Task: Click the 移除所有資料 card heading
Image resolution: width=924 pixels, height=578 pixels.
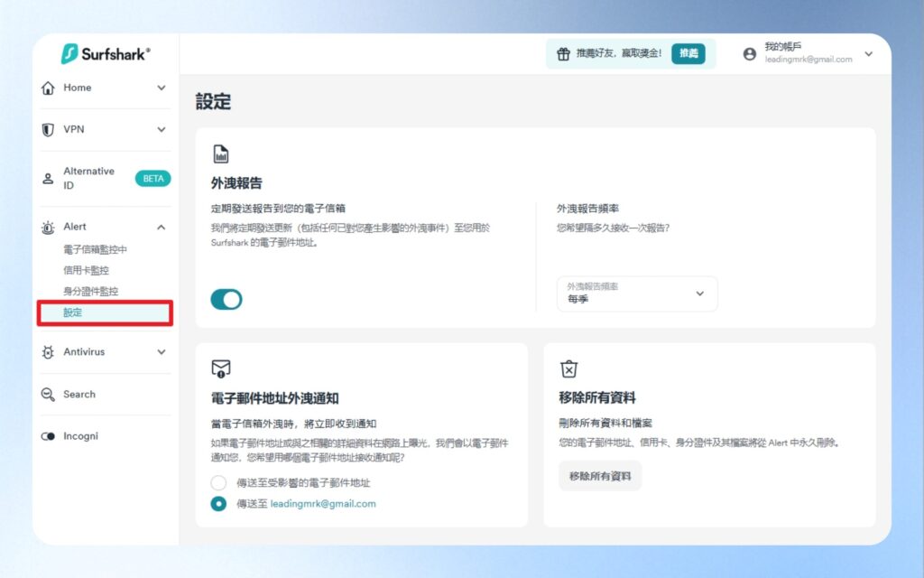Action: coord(597,398)
